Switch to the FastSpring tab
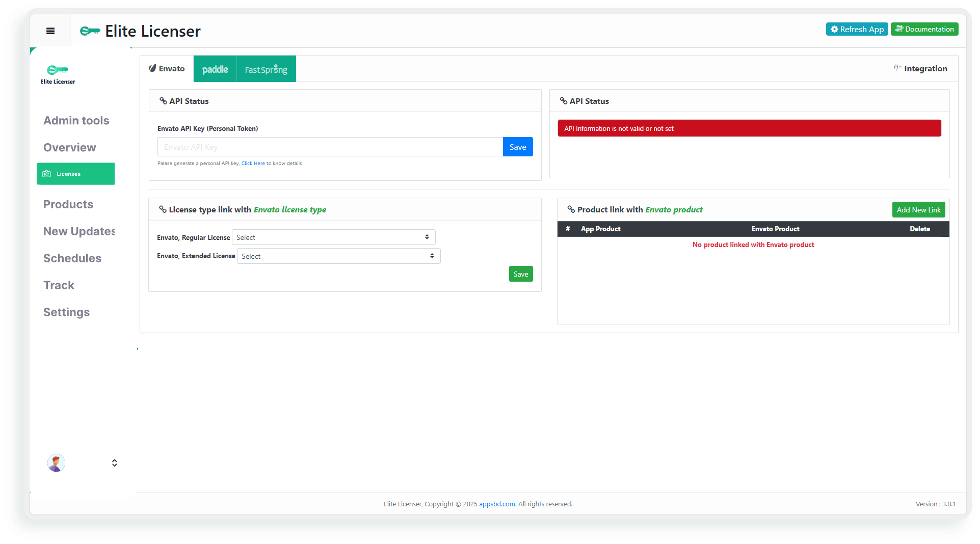 coord(266,69)
